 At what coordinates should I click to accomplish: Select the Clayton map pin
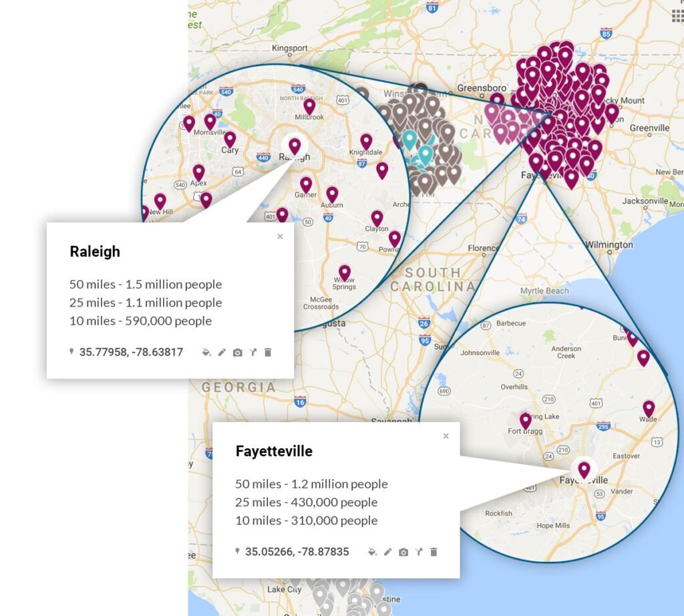377,218
